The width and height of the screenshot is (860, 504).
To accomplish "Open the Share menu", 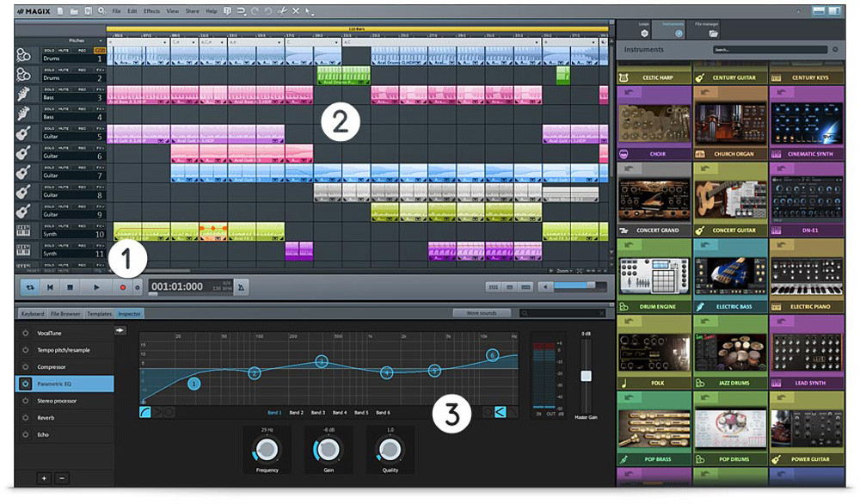I will pos(193,11).
